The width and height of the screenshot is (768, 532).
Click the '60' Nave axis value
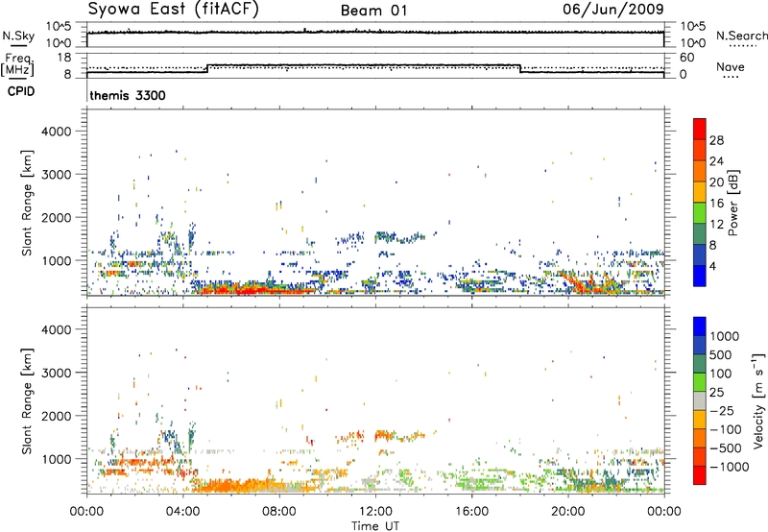[x=686, y=58]
